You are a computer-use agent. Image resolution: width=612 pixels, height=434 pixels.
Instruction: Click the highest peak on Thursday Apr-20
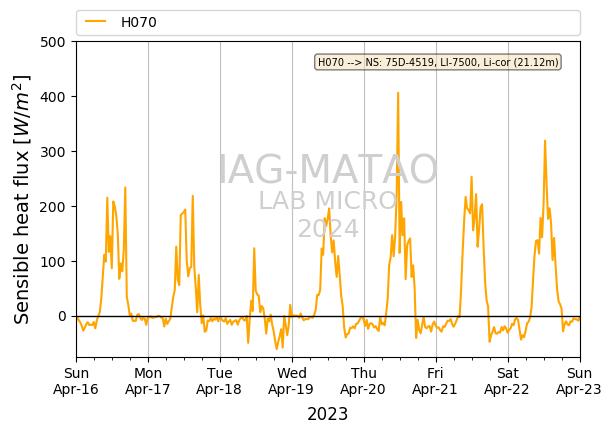click(398, 93)
